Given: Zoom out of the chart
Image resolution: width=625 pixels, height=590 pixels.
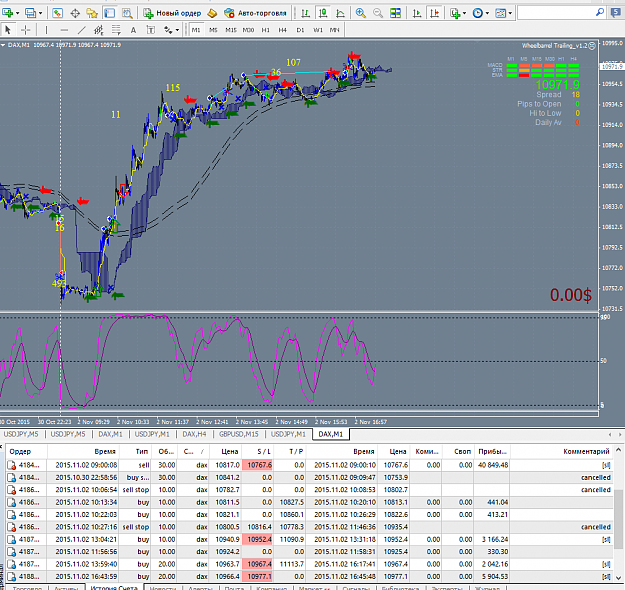Looking at the screenshot, I should click(x=378, y=13).
